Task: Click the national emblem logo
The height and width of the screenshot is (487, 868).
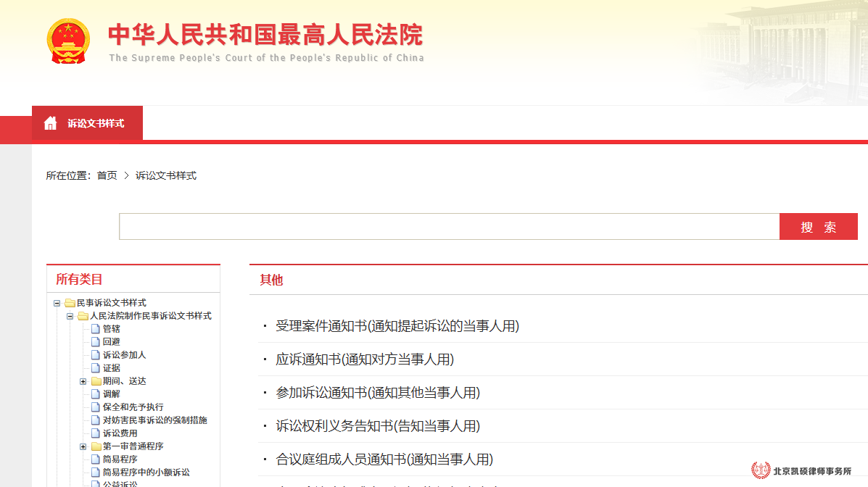Action: (x=68, y=41)
